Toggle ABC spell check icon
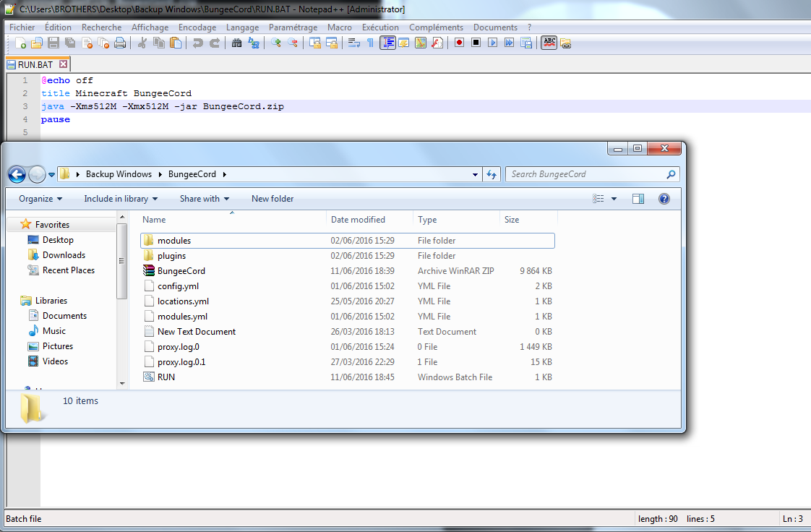Image resolution: width=811 pixels, height=532 pixels. [549, 43]
